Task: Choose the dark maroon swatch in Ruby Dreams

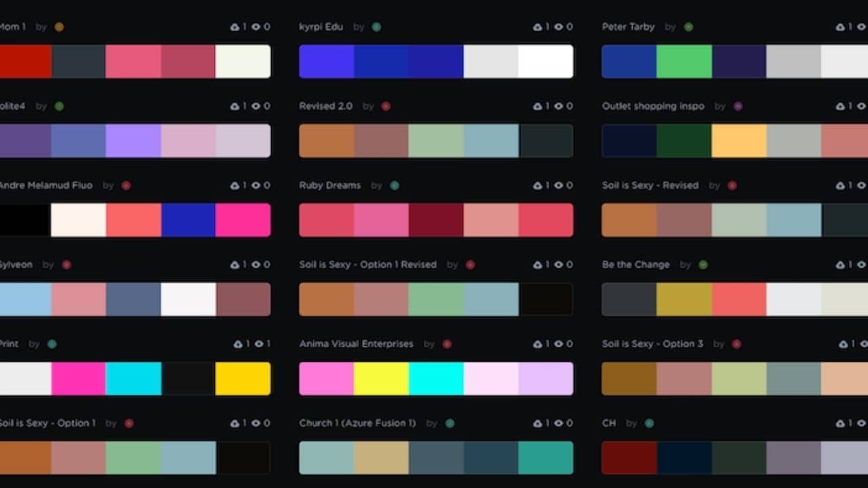Action: [436, 220]
